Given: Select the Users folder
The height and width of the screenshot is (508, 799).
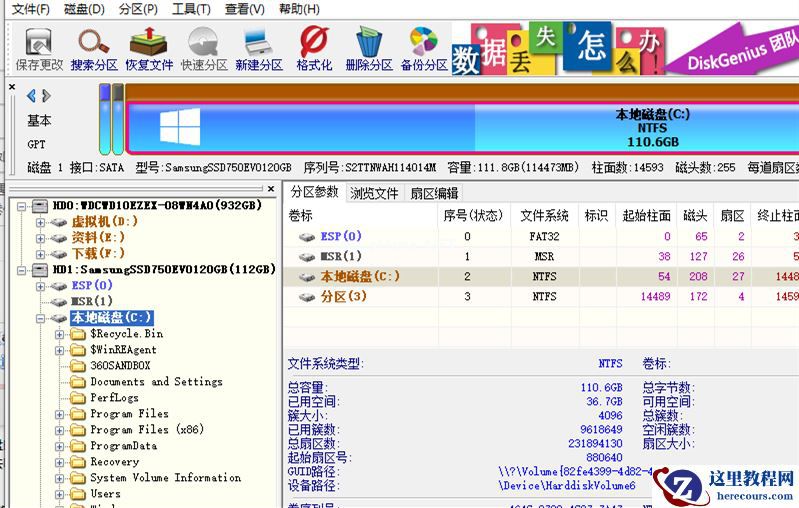Looking at the screenshot, I should tap(105, 493).
